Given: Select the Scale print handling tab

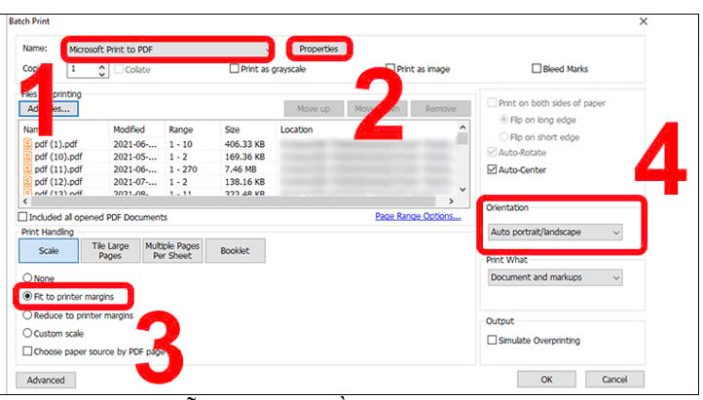Looking at the screenshot, I should coord(48,251).
